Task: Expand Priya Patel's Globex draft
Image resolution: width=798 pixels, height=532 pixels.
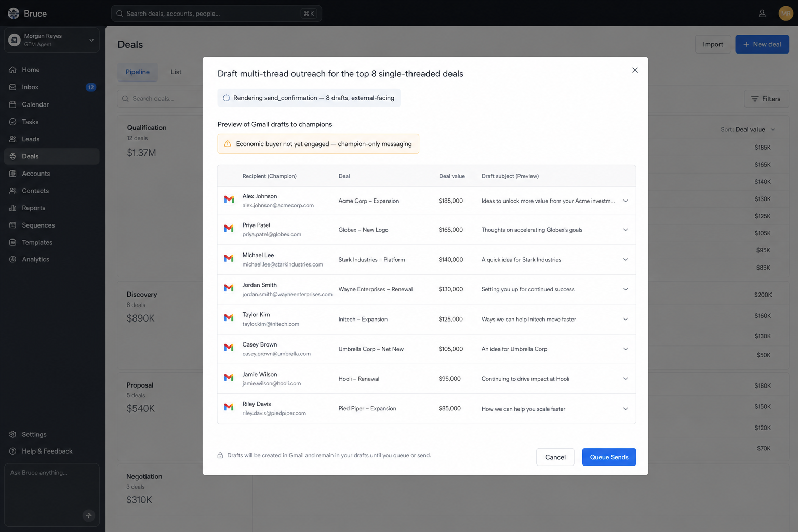Action: point(626,230)
